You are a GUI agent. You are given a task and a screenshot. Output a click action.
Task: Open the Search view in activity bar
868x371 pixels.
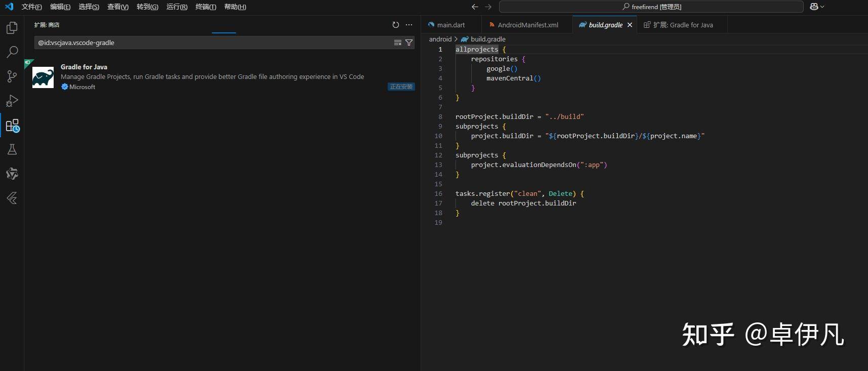point(12,52)
